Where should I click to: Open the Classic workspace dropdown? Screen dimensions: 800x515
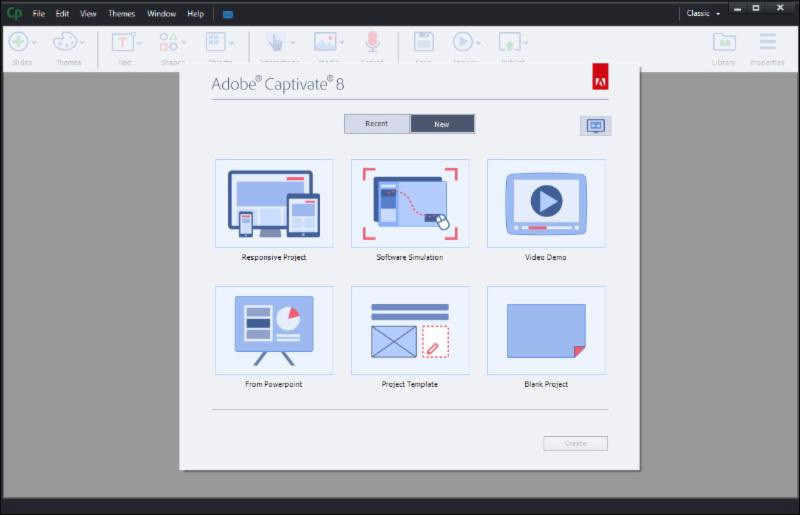click(703, 14)
